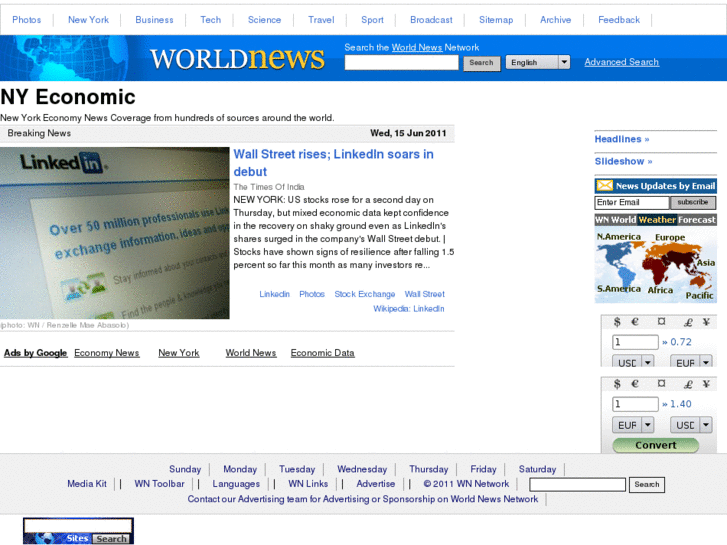Open the Science section
Image resolution: width=727 pixels, height=545 pixels.
264,20
